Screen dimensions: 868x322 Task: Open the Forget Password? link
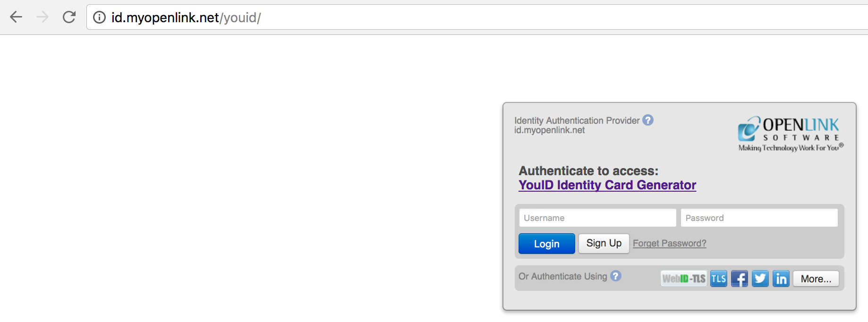tap(669, 243)
